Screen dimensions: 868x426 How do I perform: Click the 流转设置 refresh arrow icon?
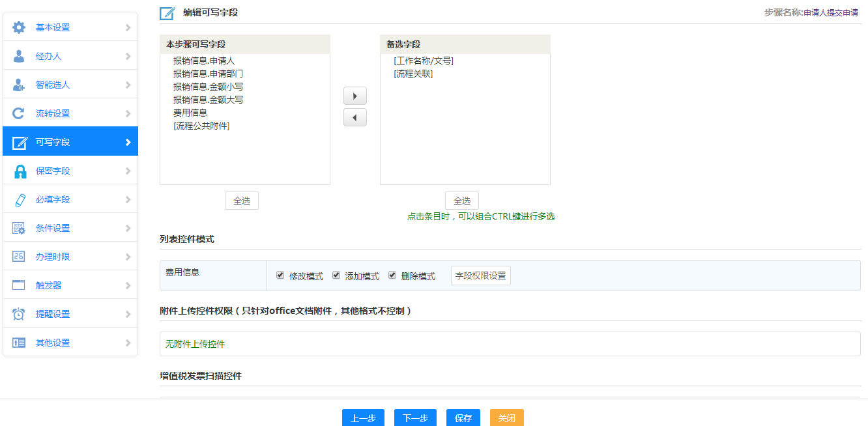pyautogui.click(x=19, y=113)
